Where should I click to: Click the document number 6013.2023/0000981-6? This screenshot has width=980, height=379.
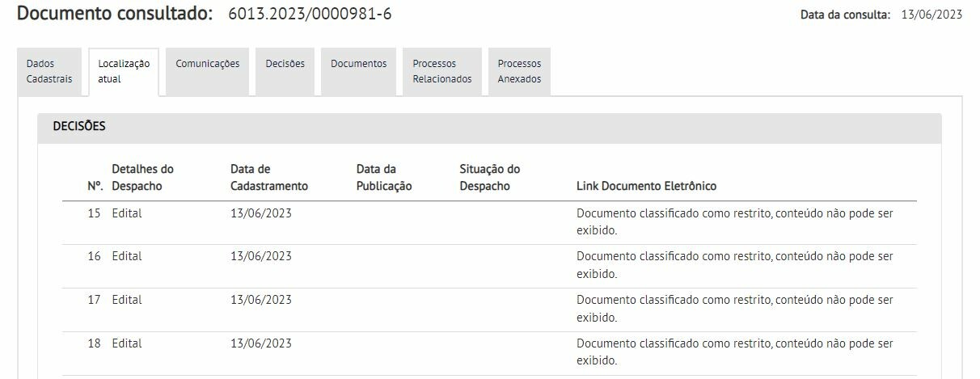[x=310, y=15]
